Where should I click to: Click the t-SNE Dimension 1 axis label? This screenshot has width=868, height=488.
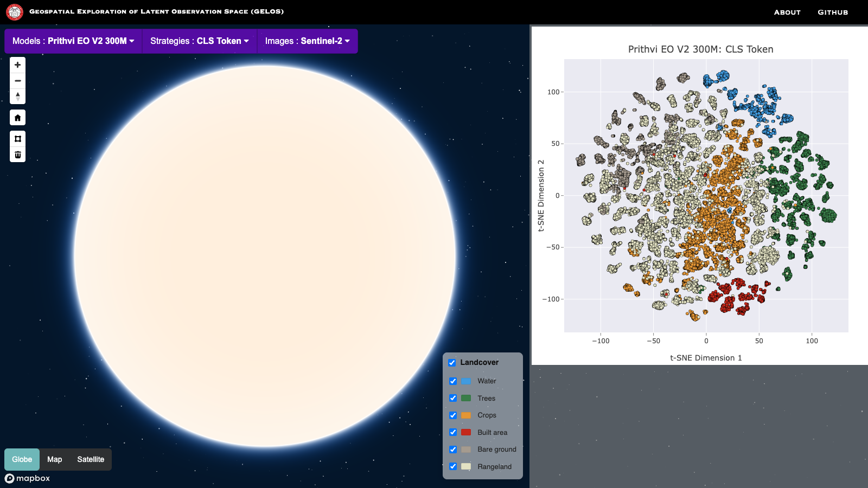click(706, 358)
